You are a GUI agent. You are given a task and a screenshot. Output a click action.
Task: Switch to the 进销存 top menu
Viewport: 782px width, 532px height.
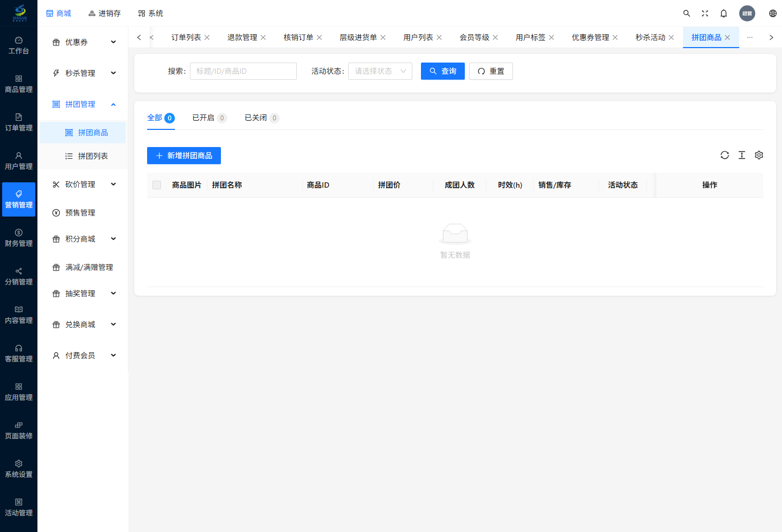105,13
